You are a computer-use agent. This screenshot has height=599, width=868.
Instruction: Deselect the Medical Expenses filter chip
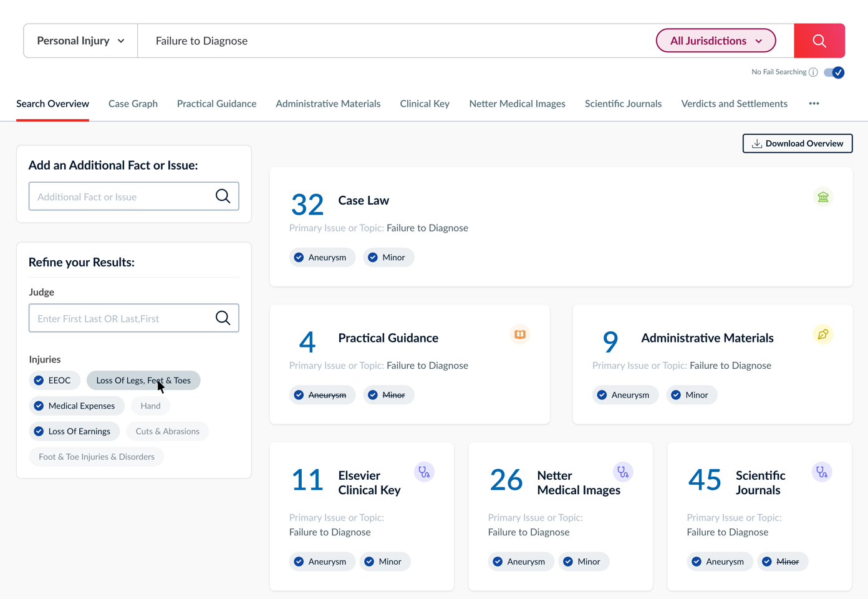[75, 406]
